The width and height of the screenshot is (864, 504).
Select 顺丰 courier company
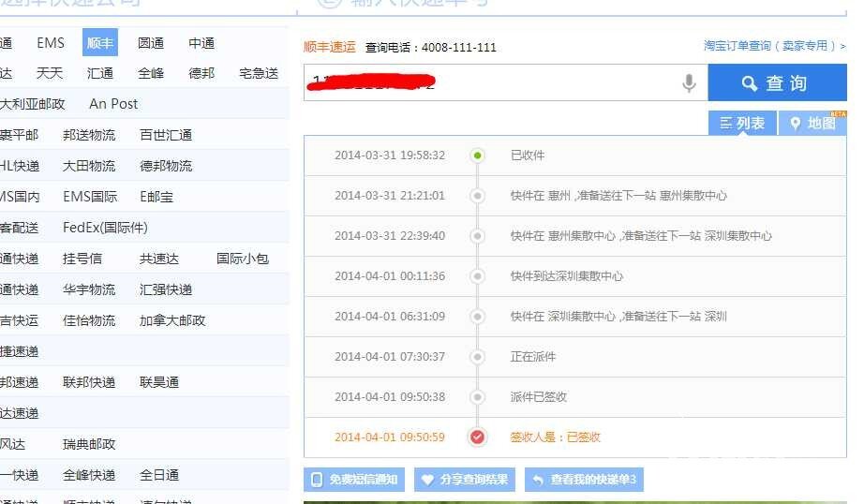click(100, 42)
